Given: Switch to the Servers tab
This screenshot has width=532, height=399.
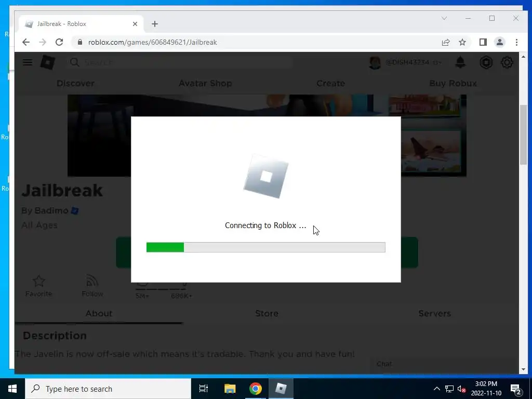Looking at the screenshot, I should (434, 313).
